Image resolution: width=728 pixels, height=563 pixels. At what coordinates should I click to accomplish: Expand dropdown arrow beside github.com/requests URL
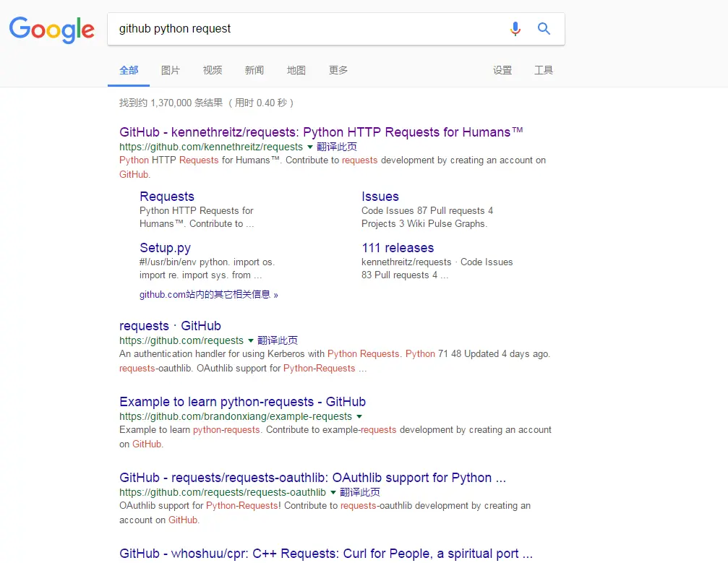point(251,340)
